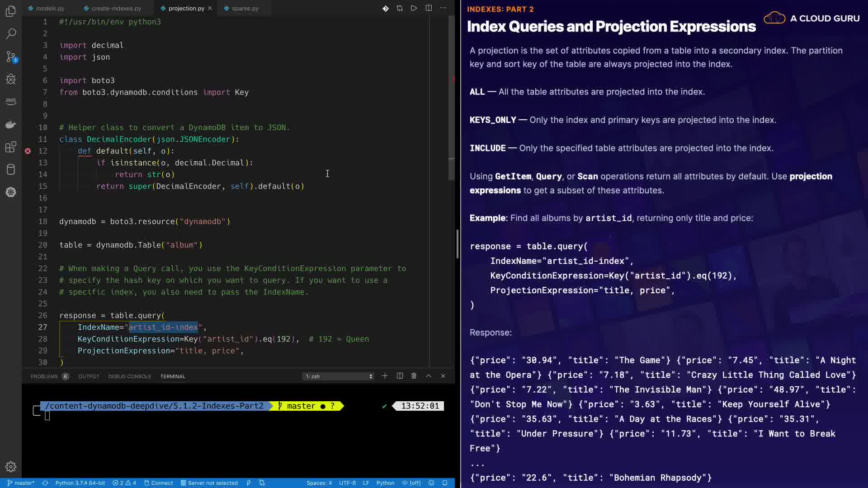Open the terminal selector dropdown '1: zsh'

tap(339, 376)
